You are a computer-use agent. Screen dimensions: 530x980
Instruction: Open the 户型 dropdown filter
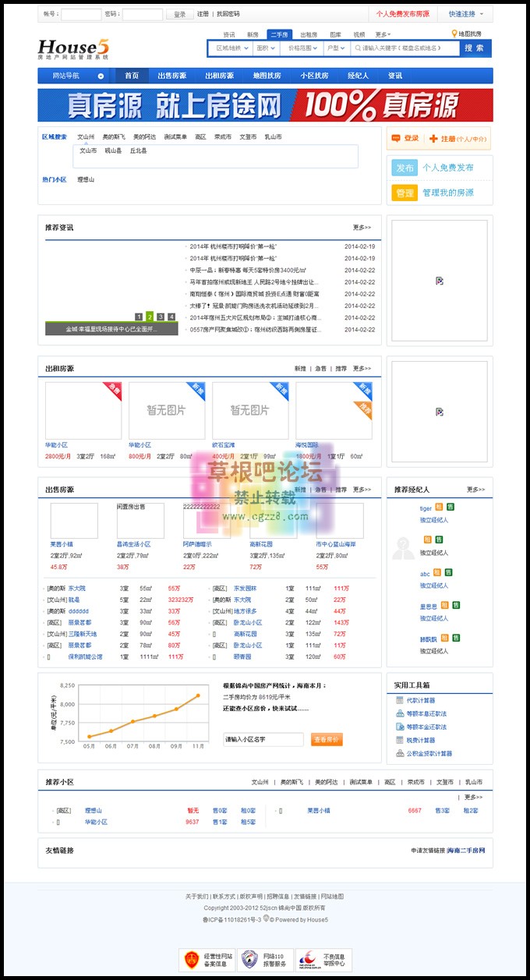tap(337, 48)
